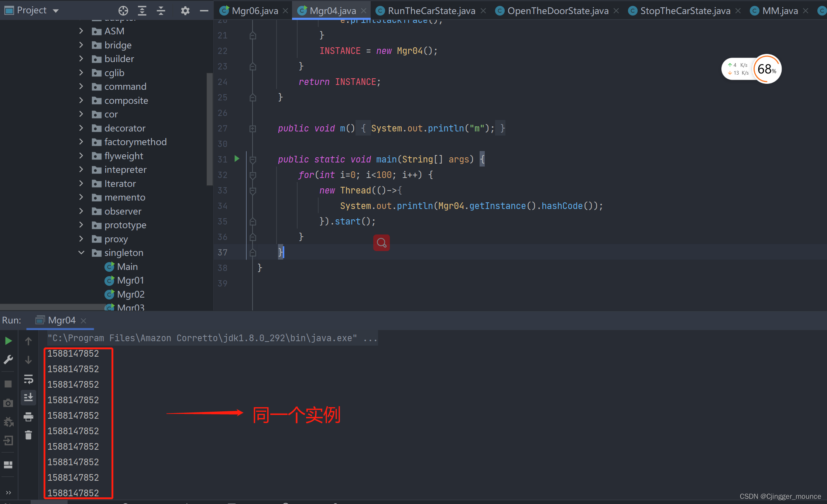Run main method from line 31 gutter arrow
Screen dimensions: 827x504
[237, 159]
